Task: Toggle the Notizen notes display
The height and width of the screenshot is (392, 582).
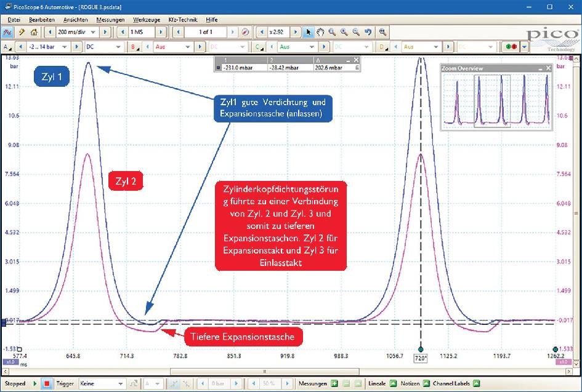Action: pos(426,383)
